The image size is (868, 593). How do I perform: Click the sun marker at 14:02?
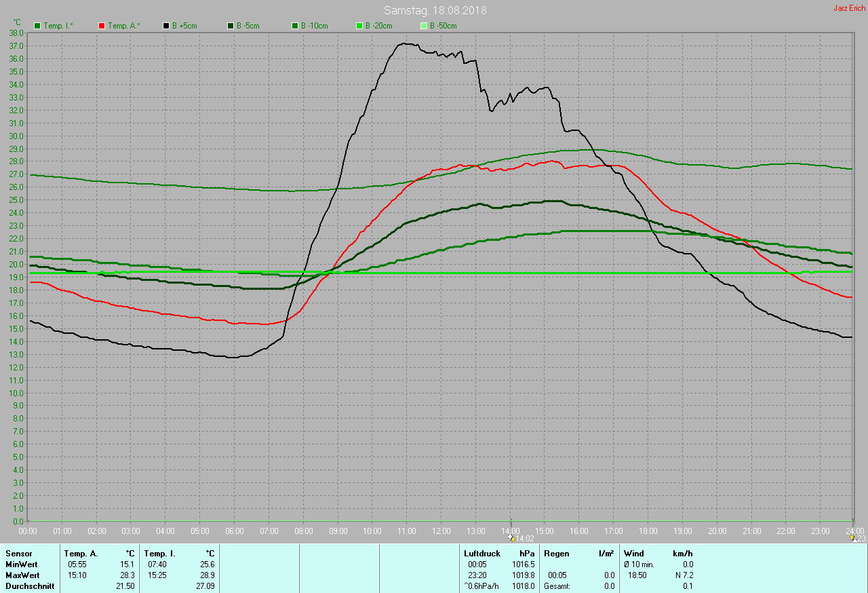pyautogui.click(x=511, y=537)
